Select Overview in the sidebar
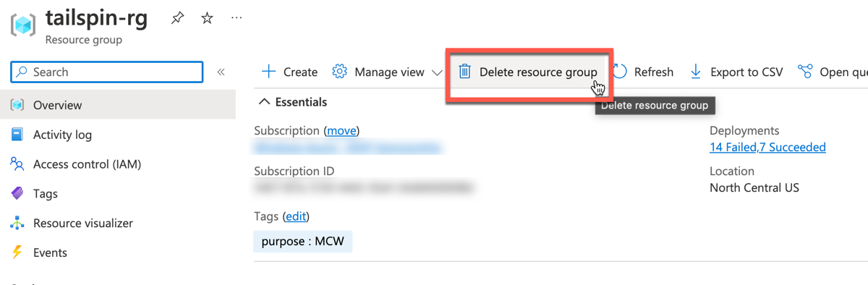 pyautogui.click(x=118, y=105)
